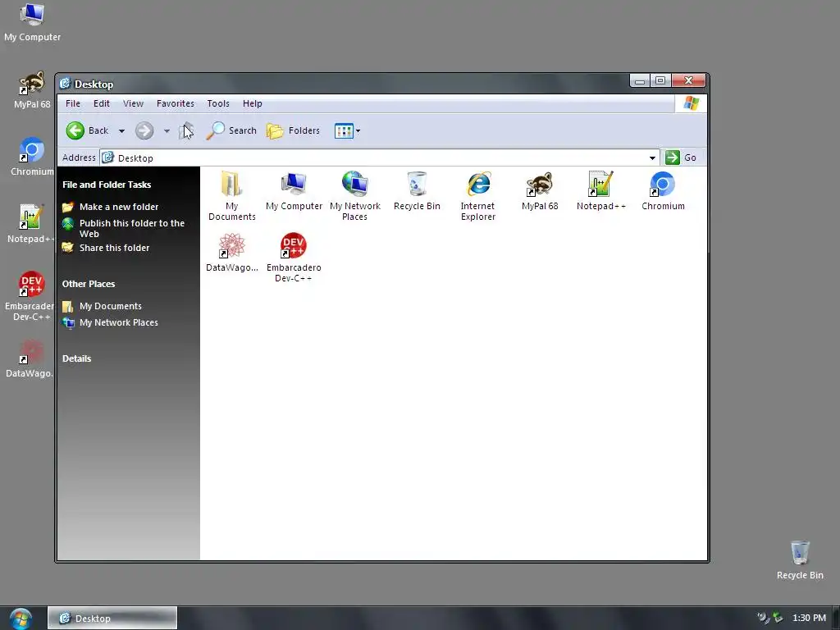Viewport: 840px width, 630px height.
Task: Click the Go button
Action: pos(681,157)
